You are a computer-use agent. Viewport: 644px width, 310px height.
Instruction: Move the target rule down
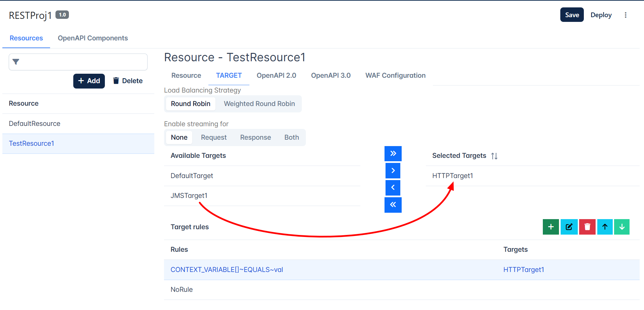pyautogui.click(x=622, y=227)
